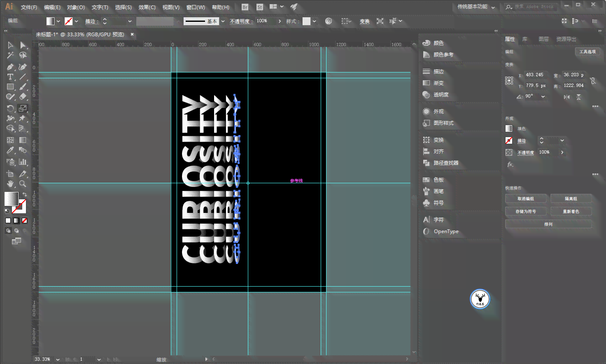Open the 基本 brush definition dropdown
Image resolution: width=606 pixels, height=364 pixels.
click(x=223, y=21)
